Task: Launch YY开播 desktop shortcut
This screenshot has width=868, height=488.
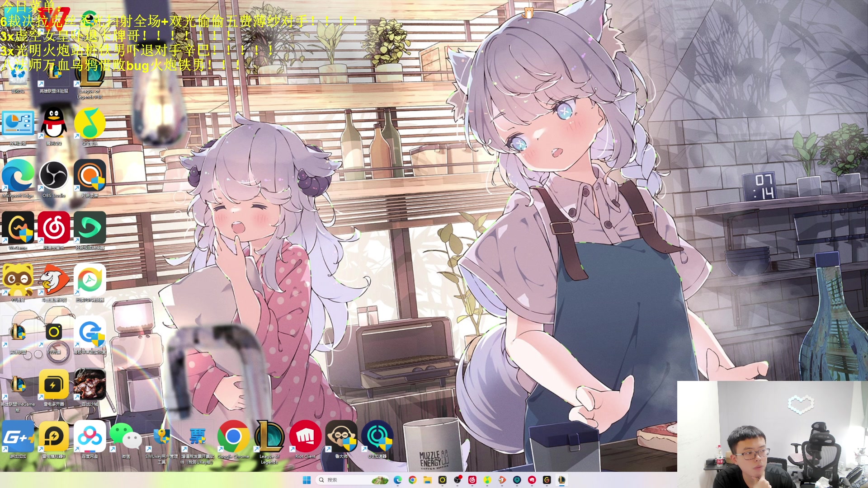Action: coord(54,335)
